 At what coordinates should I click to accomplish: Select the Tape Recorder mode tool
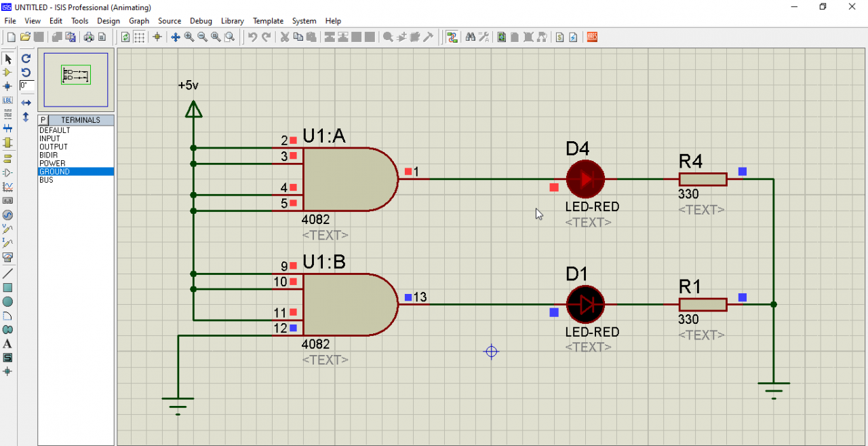point(8,200)
